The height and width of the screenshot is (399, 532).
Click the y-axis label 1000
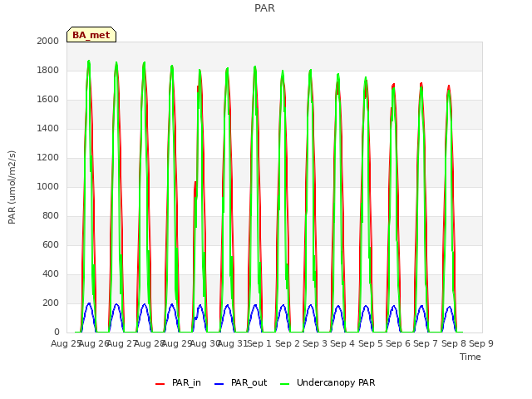[x=48, y=186]
